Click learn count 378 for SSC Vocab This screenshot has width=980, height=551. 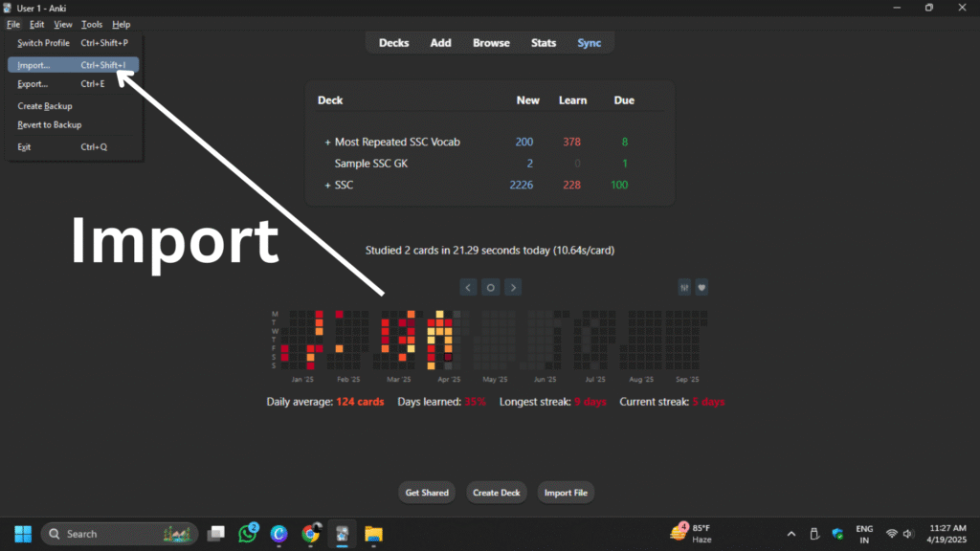[571, 143]
